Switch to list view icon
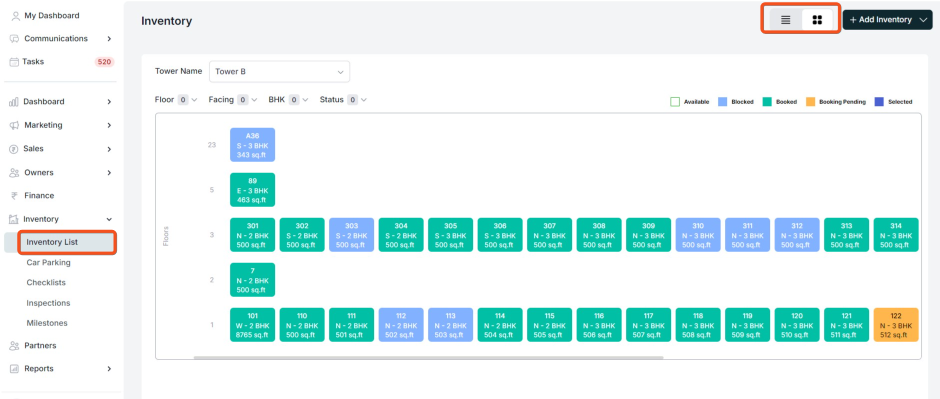940x399 pixels. (x=785, y=20)
